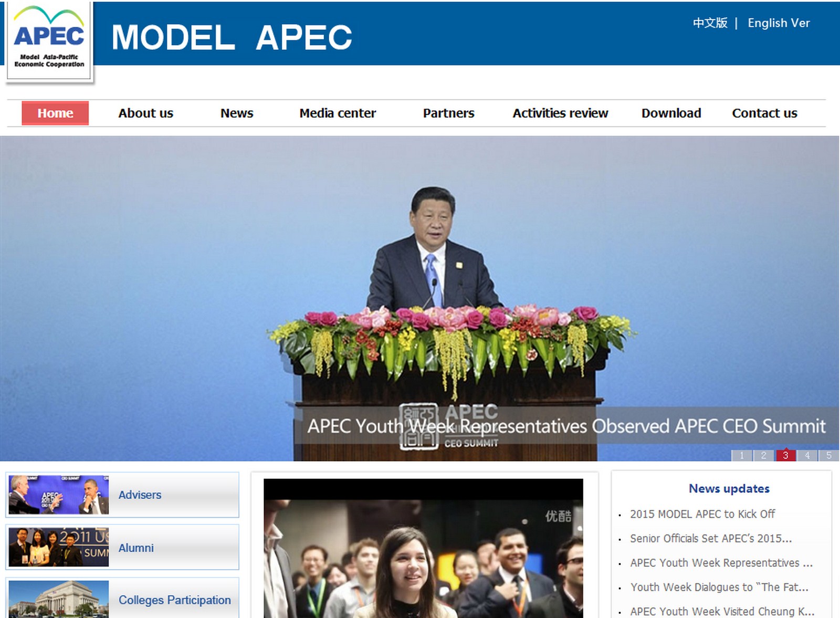Image resolution: width=840 pixels, height=618 pixels.
Task: Open Activities review section
Action: point(560,113)
